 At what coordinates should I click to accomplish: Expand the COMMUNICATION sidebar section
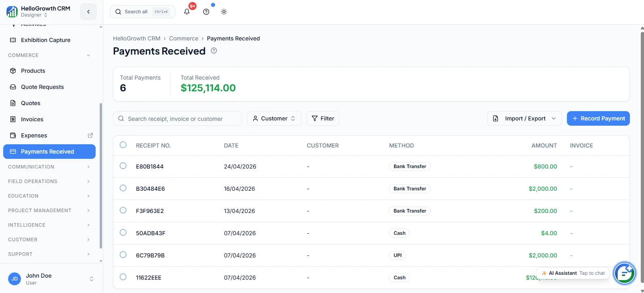49,167
